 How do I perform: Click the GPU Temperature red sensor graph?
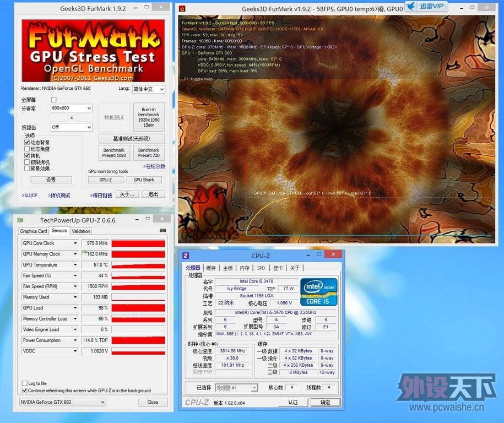pyautogui.click(x=138, y=265)
